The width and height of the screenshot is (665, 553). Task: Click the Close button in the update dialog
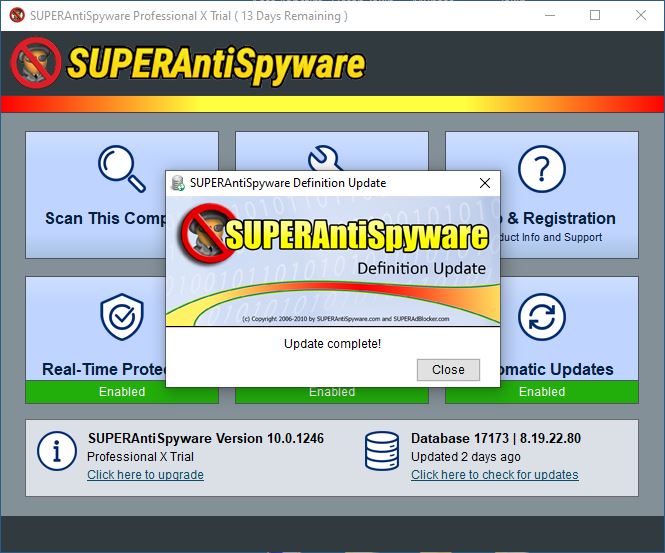(x=448, y=370)
